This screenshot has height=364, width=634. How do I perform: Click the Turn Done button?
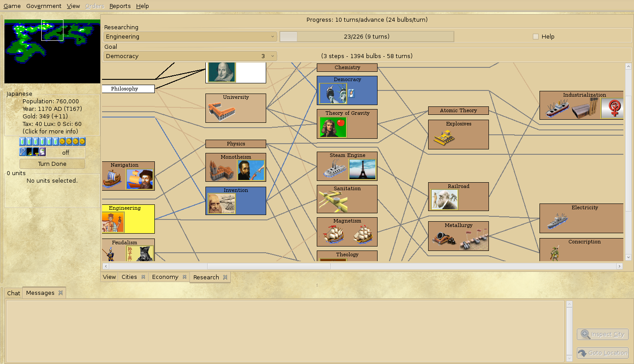pos(52,164)
